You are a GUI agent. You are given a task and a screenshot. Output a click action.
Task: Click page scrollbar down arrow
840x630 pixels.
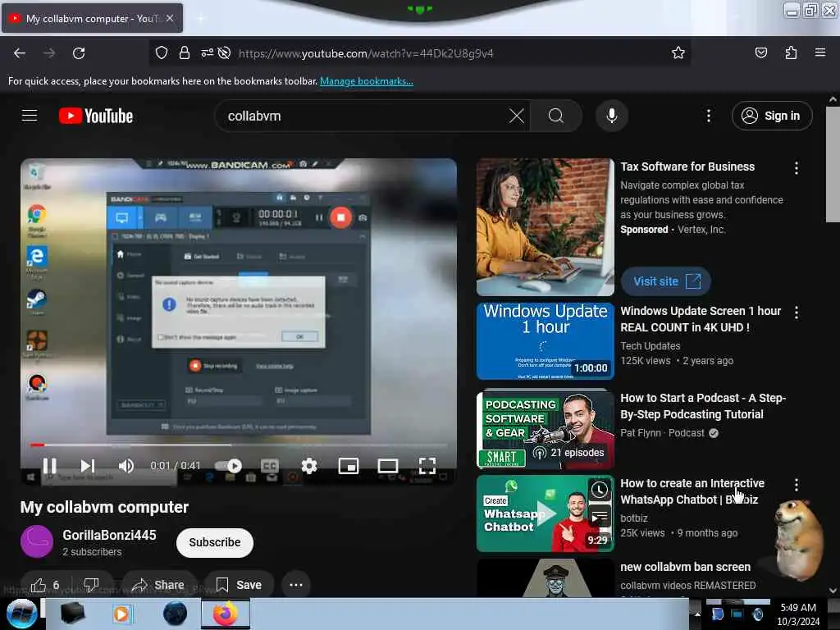[833, 591]
